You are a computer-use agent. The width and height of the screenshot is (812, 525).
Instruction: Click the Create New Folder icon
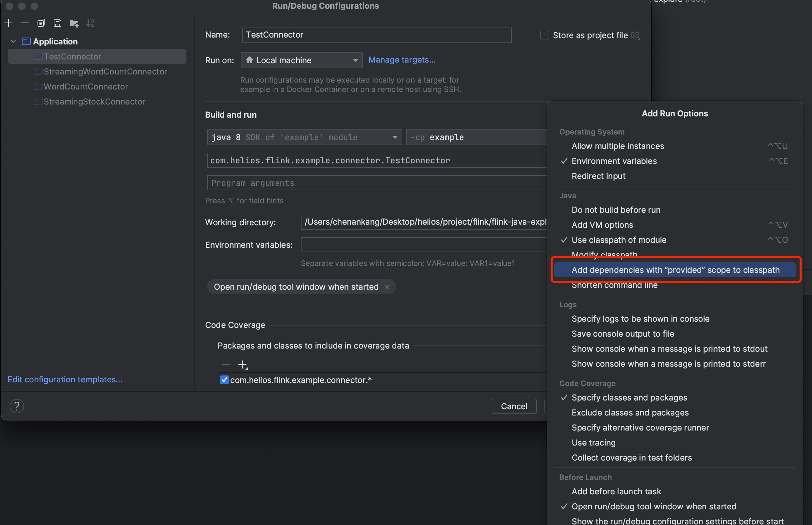tap(74, 23)
